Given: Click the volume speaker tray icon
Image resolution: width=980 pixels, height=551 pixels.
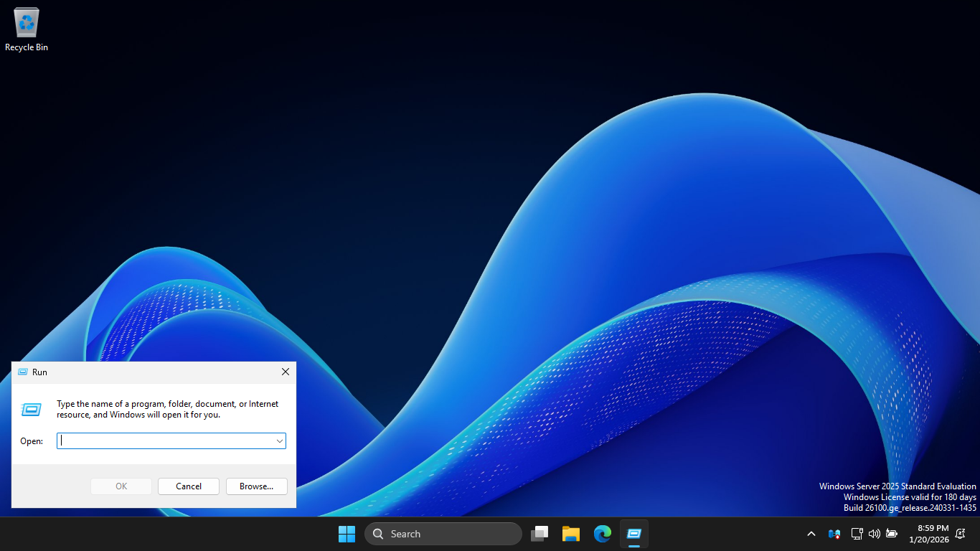Looking at the screenshot, I should [x=874, y=534].
